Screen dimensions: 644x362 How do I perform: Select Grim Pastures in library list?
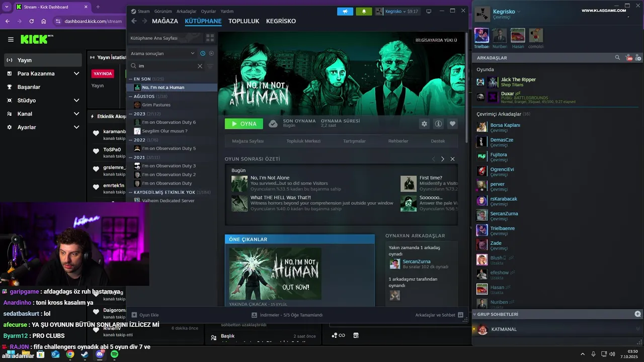[156, 105]
